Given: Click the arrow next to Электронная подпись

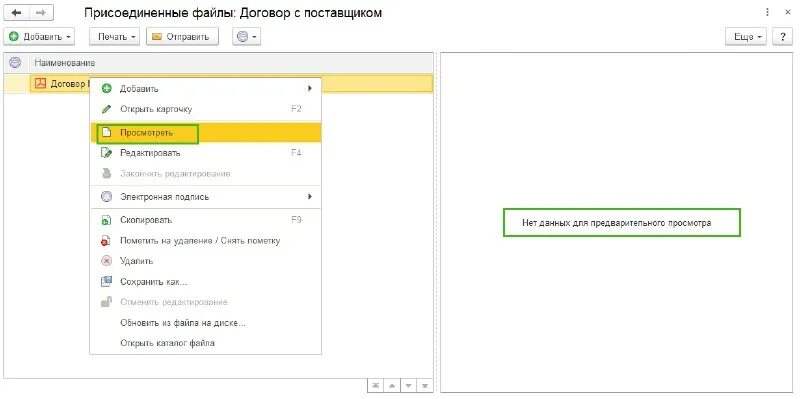Looking at the screenshot, I should (310, 196).
